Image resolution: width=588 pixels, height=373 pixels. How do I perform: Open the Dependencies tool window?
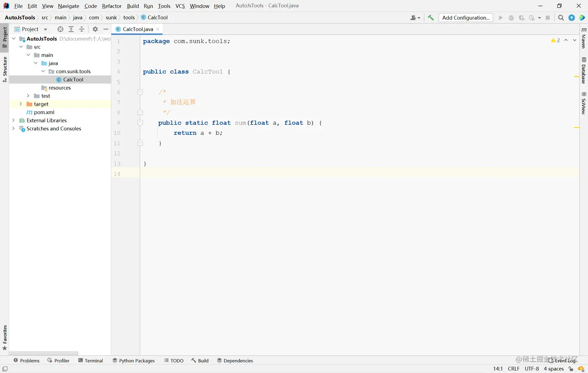click(x=235, y=361)
